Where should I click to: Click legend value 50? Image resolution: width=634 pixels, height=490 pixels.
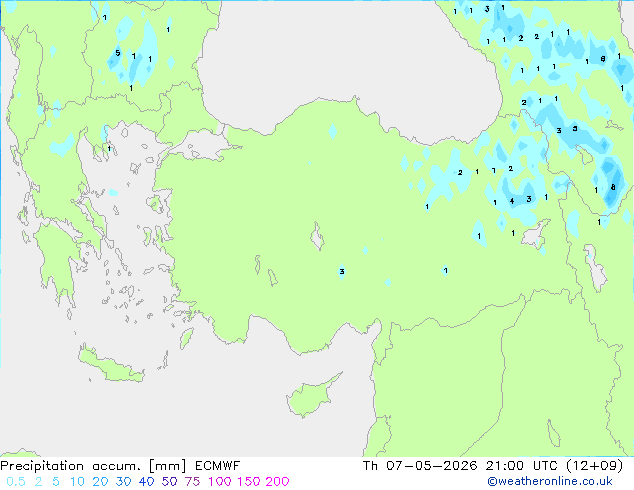tap(169, 482)
